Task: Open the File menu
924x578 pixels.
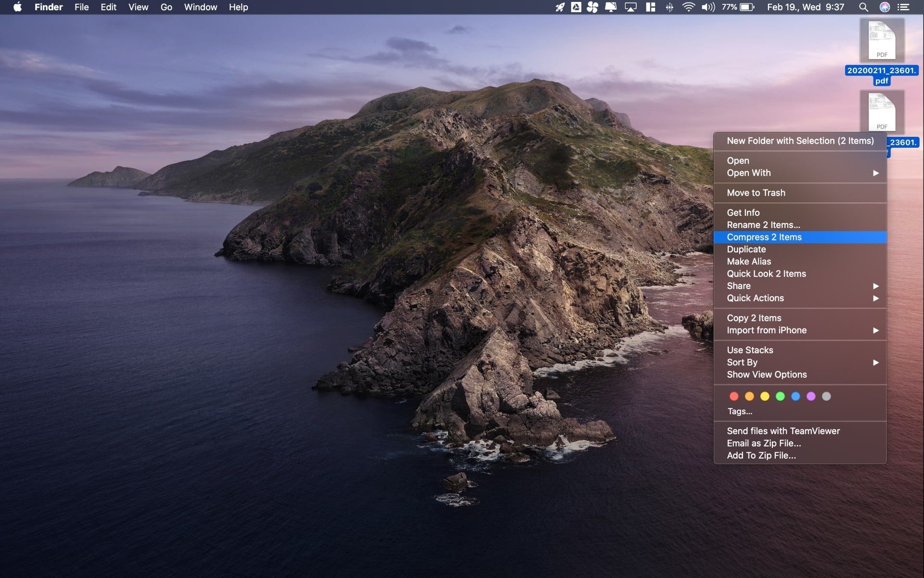Action: tap(81, 7)
